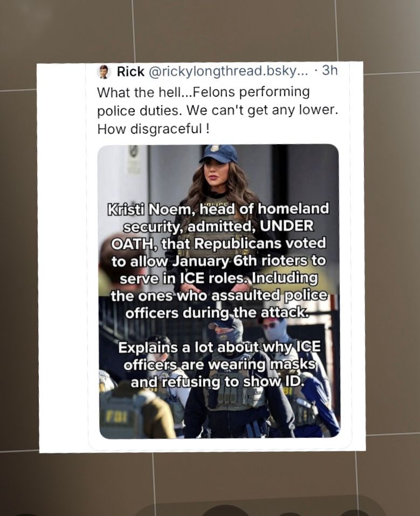Click 'serve in ICE roles. Including' caption line
This screenshot has width=420, height=516.
[219, 279]
